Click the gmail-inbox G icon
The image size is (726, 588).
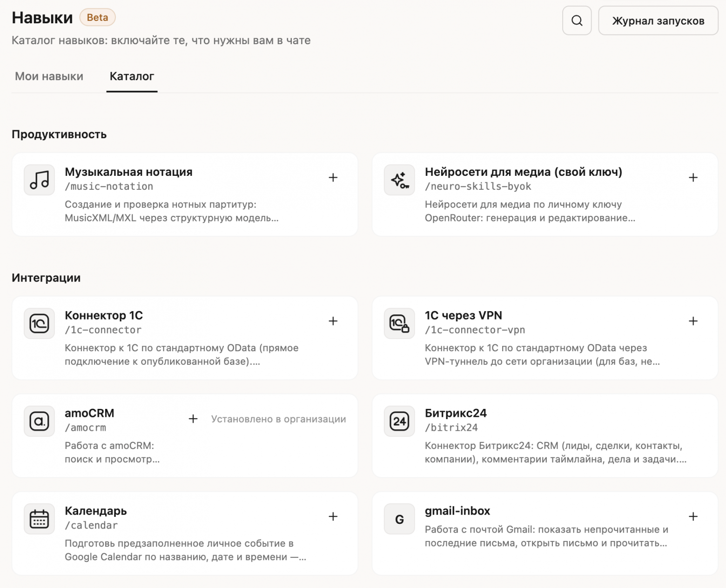coord(399,519)
